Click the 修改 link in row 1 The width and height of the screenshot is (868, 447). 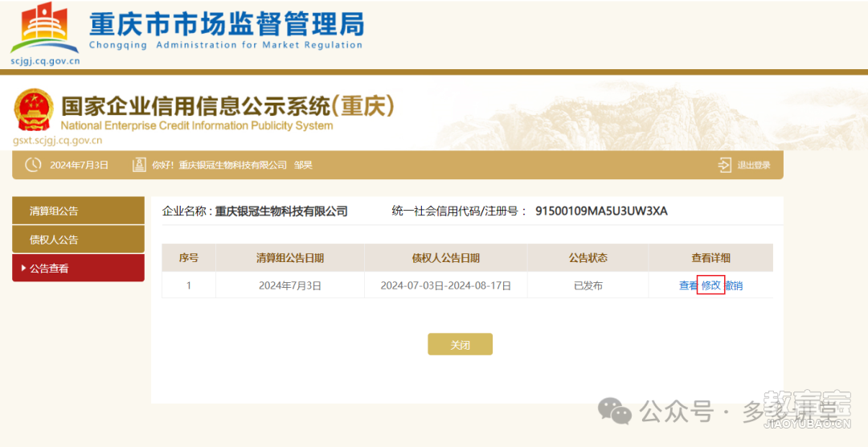pyautogui.click(x=710, y=285)
